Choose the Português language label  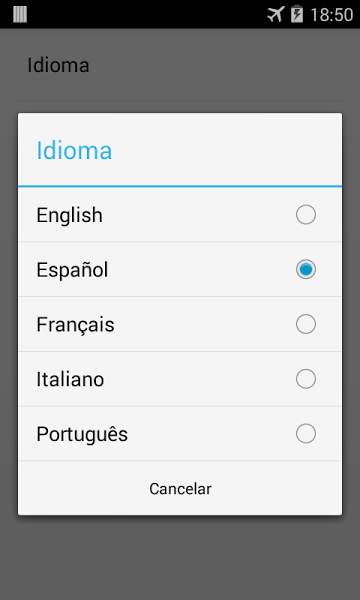click(82, 434)
